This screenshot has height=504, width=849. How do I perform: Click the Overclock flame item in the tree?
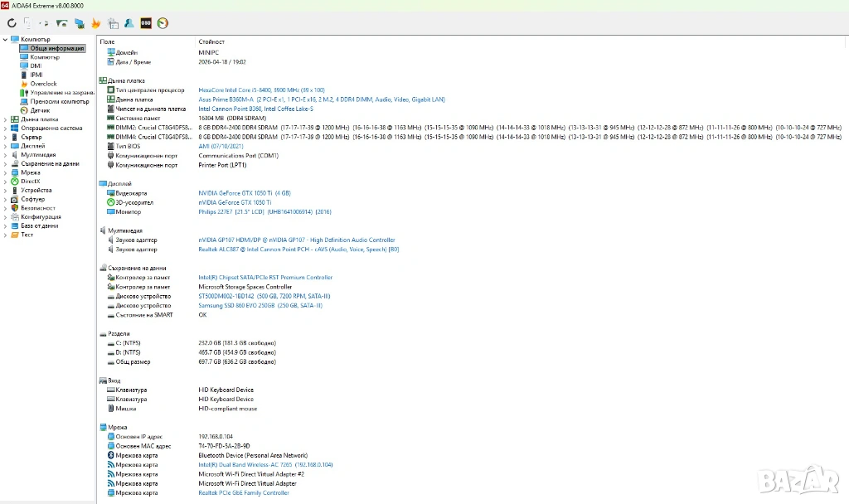tap(43, 84)
